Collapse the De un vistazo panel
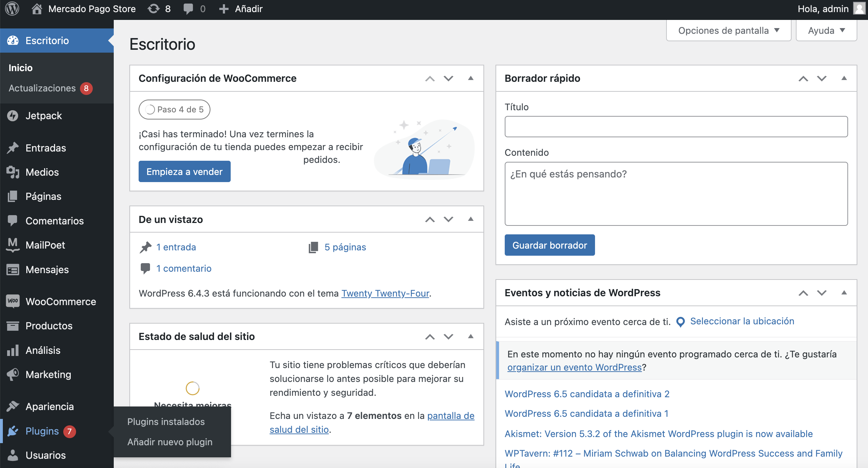The image size is (868, 468). pos(471,219)
